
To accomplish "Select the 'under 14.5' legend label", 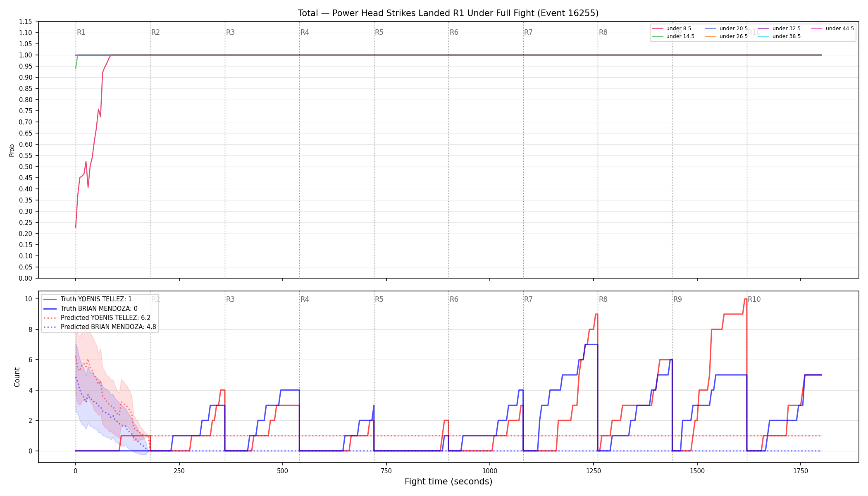I will point(680,36).
